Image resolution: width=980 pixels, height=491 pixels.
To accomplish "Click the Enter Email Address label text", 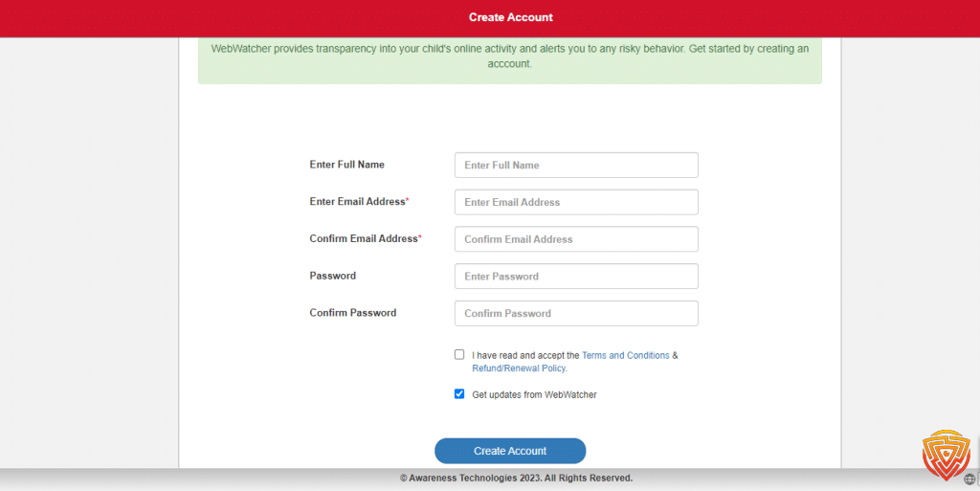I will point(359,201).
